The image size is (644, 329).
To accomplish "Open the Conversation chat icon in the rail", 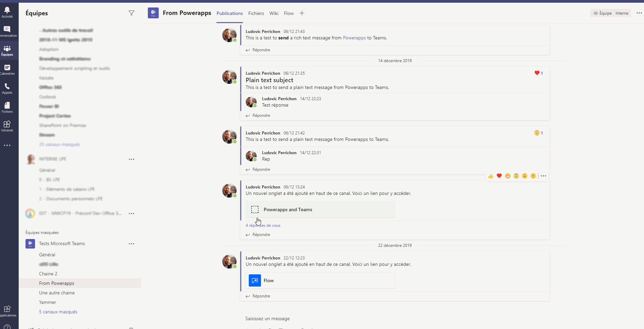I will (7, 31).
